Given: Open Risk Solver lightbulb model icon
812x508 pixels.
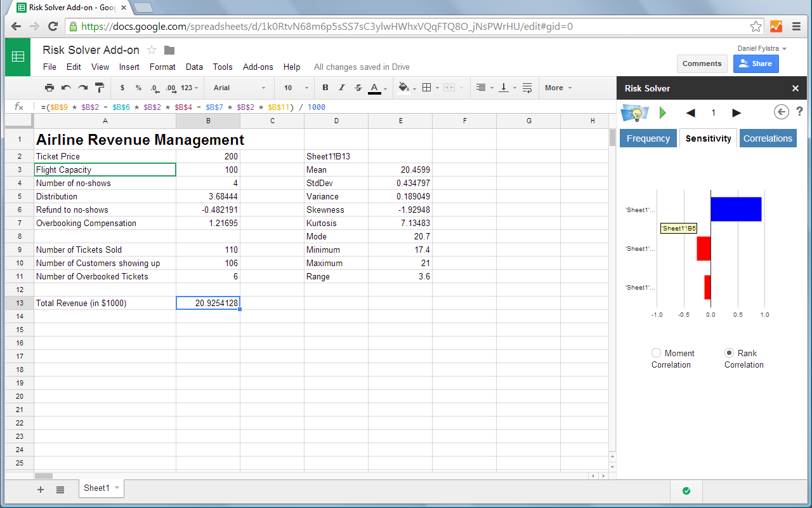Looking at the screenshot, I should point(634,113).
